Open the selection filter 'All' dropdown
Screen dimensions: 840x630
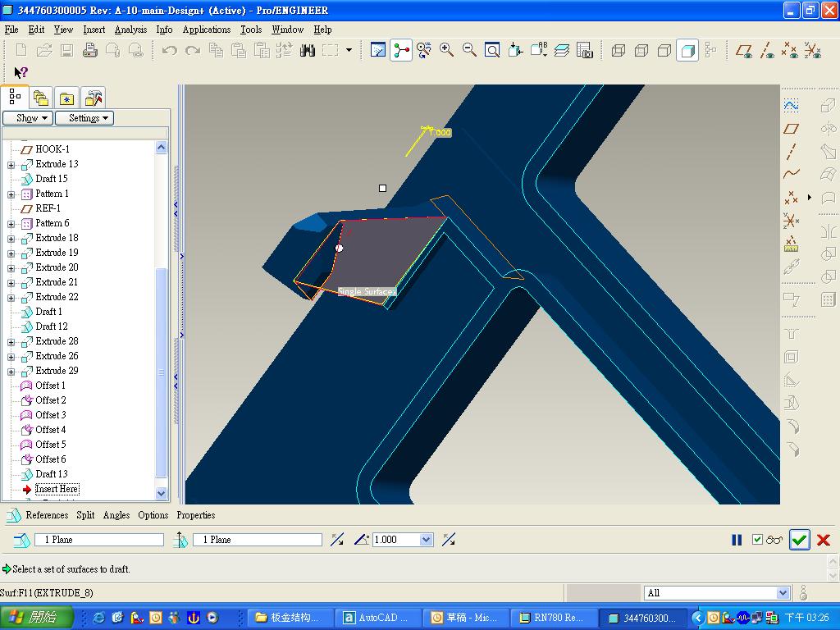pyautogui.click(x=783, y=593)
